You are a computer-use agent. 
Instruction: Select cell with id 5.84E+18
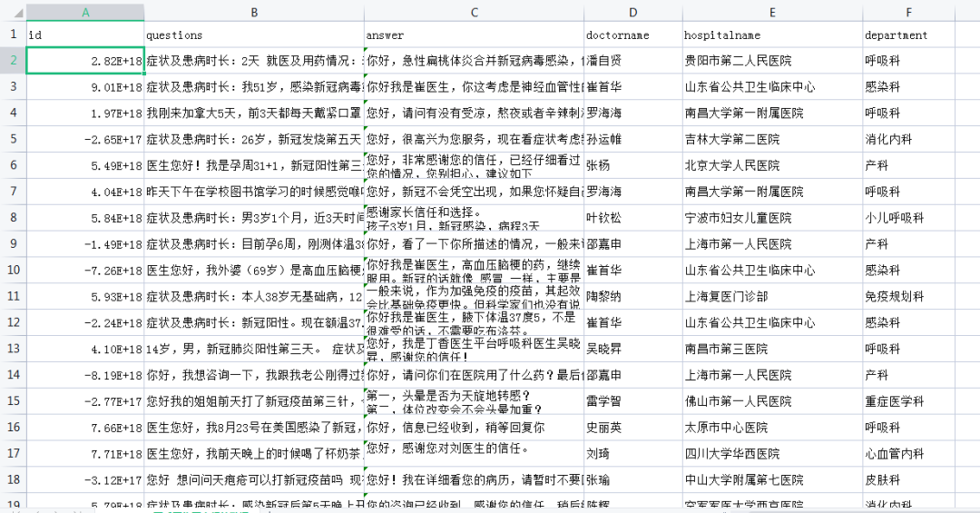85,218
